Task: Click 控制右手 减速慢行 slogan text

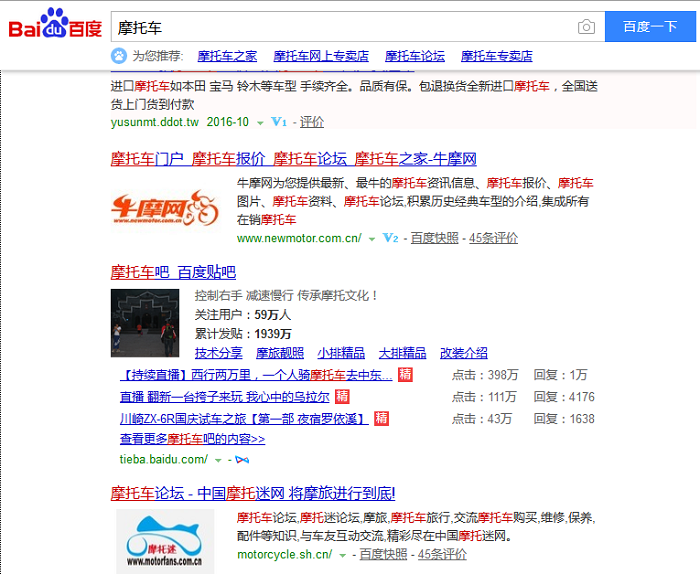Action: click(287, 295)
